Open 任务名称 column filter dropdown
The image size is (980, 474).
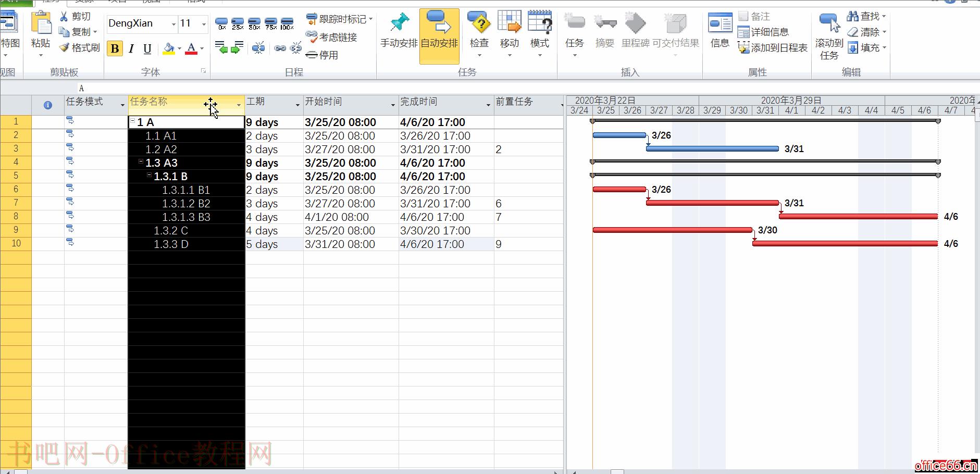click(x=239, y=105)
